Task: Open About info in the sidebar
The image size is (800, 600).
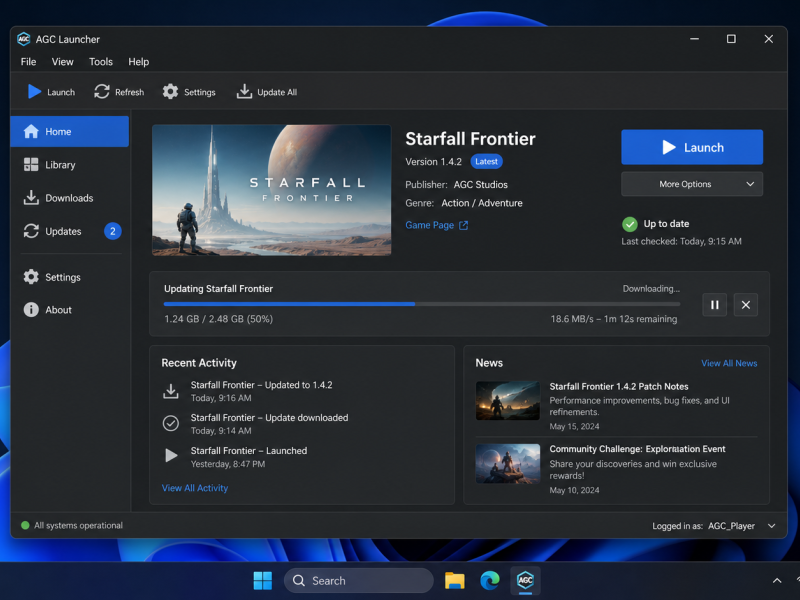Action: [70, 310]
